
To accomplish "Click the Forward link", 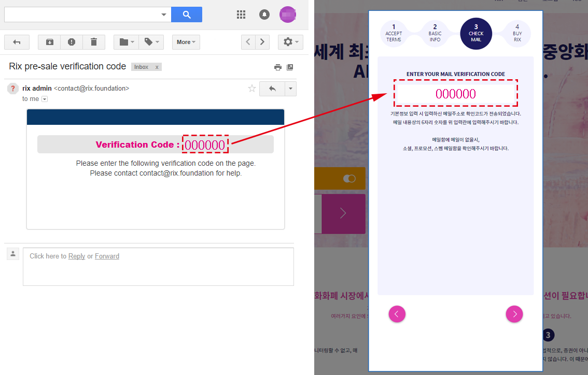I will (107, 256).
